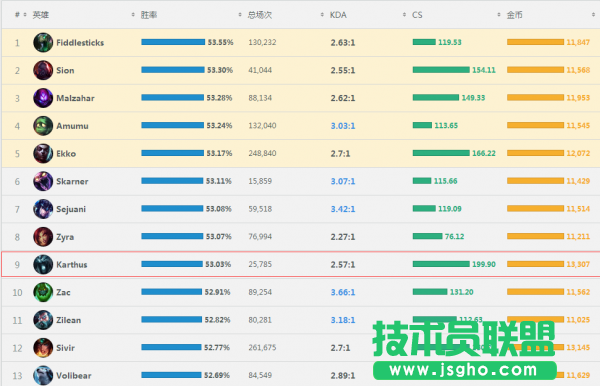Select Amumu's KDA value 3.03:1

pos(343,126)
